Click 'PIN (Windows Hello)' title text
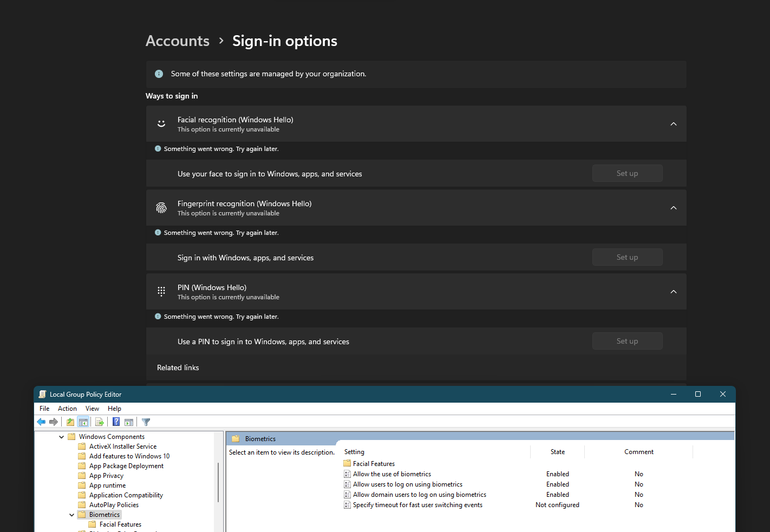 coord(212,287)
